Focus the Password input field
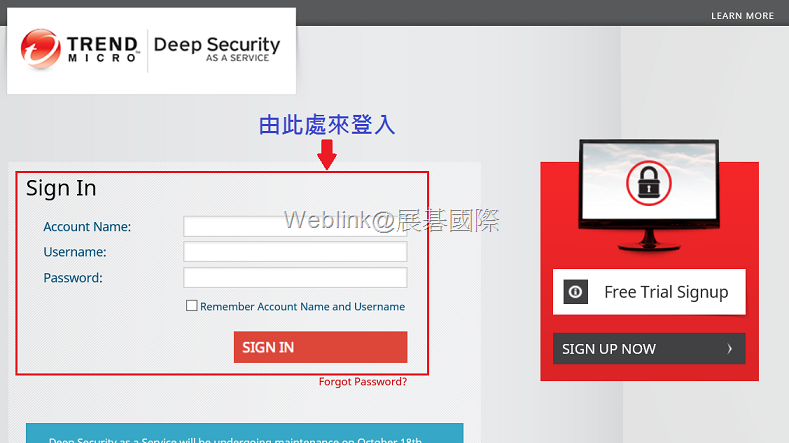This screenshot has width=789, height=443. click(x=295, y=277)
